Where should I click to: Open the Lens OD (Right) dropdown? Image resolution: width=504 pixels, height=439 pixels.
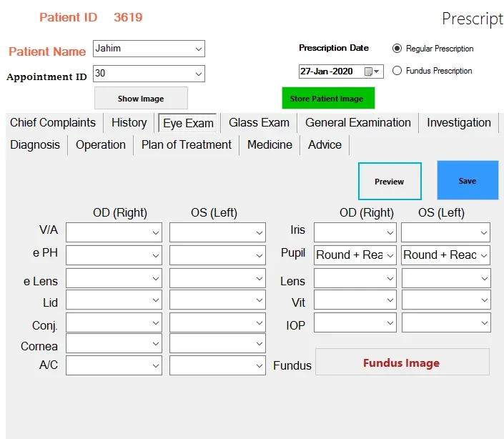(355, 278)
